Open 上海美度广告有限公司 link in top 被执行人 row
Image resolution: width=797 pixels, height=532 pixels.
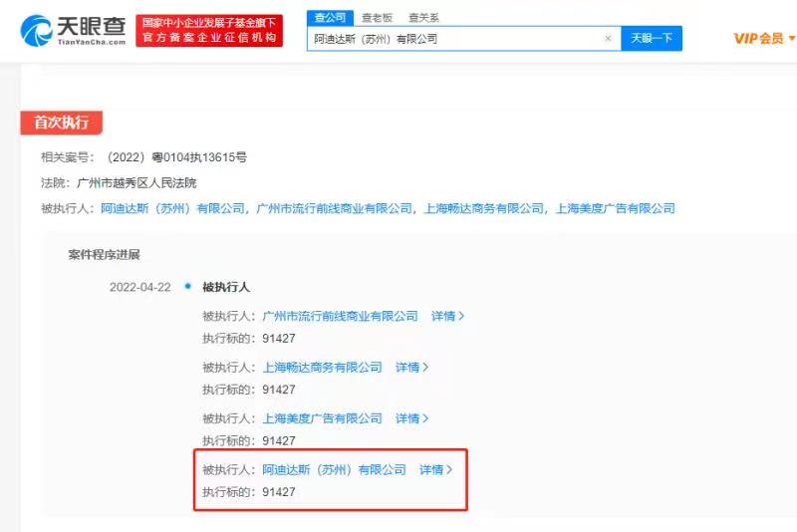pyautogui.click(x=615, y=208)
